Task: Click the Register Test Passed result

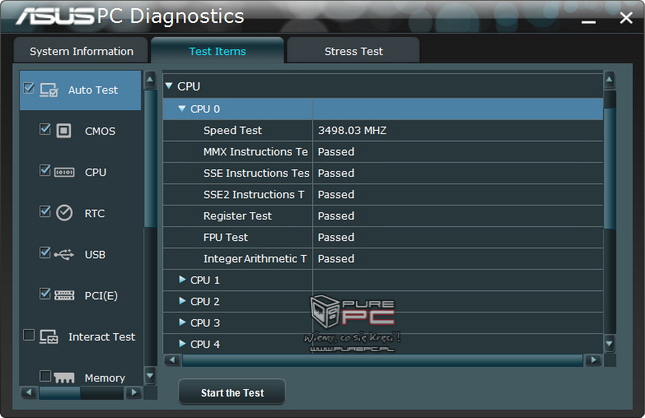Action: point(336,216)
